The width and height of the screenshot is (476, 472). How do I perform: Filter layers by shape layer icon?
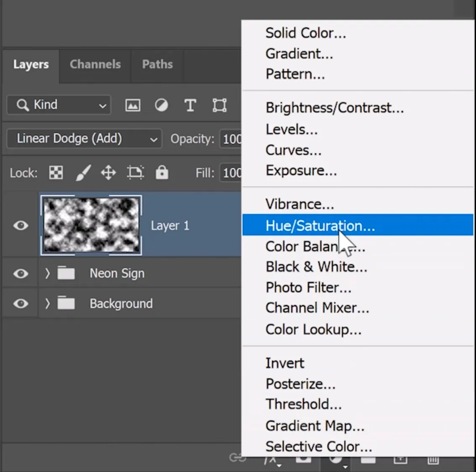coord(219,105)
